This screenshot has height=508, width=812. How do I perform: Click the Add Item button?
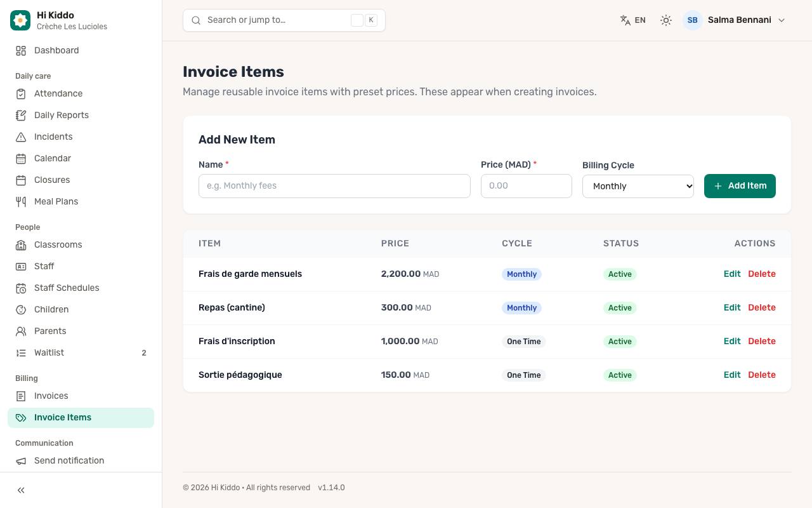tap(740, 186)
